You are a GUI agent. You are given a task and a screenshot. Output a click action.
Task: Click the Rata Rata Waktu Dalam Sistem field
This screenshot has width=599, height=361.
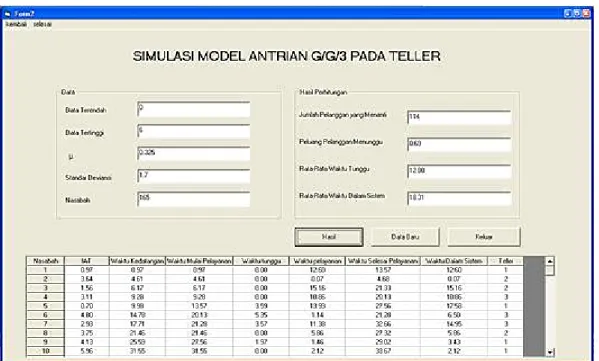[x=459, y=198]
